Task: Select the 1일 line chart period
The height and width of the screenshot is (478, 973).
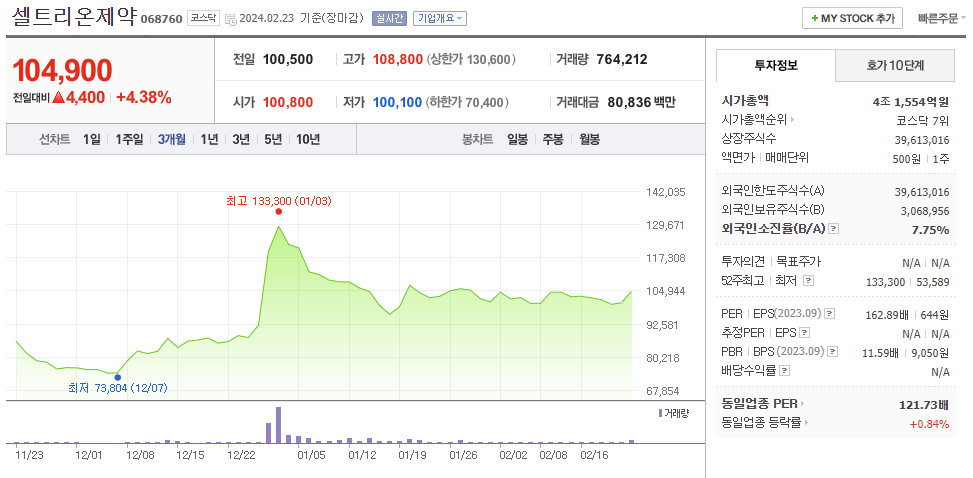Action: click(91, 140)
